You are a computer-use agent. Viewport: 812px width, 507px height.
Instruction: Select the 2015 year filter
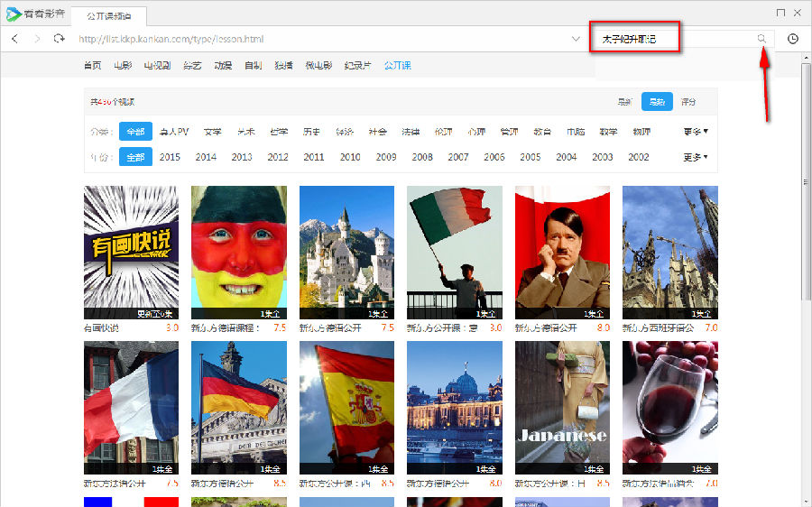tap(170, 157)
